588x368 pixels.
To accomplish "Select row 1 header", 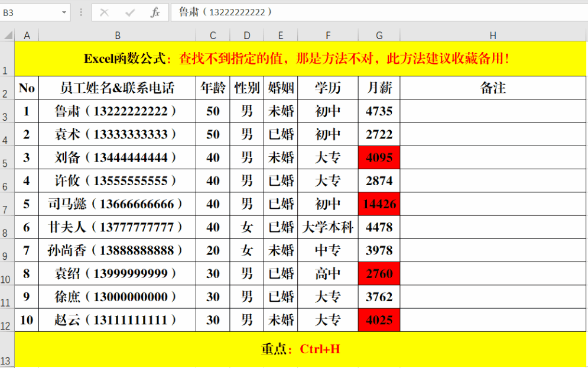I will pyautogui.click(x=7, y=59).
